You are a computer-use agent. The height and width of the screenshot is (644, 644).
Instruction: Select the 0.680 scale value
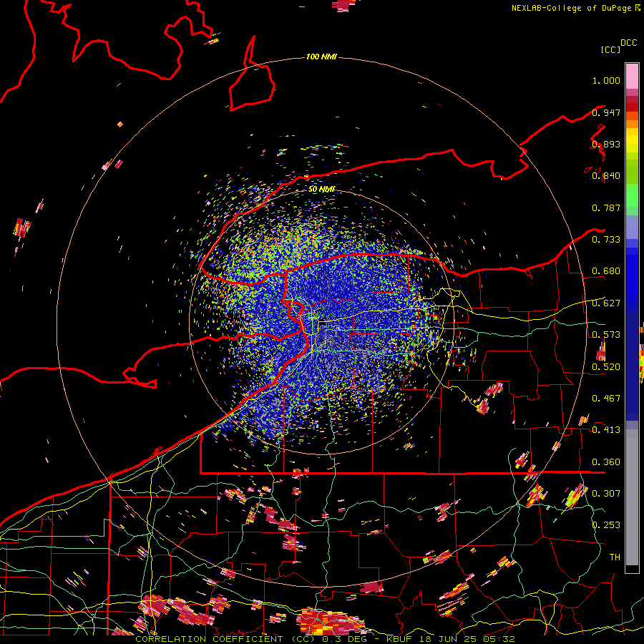(x=606, y=271)
